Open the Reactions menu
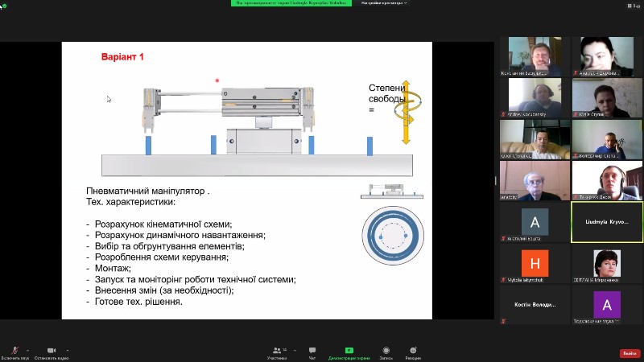644x362 pixels. pyautogui.click(x=413, y=351)
